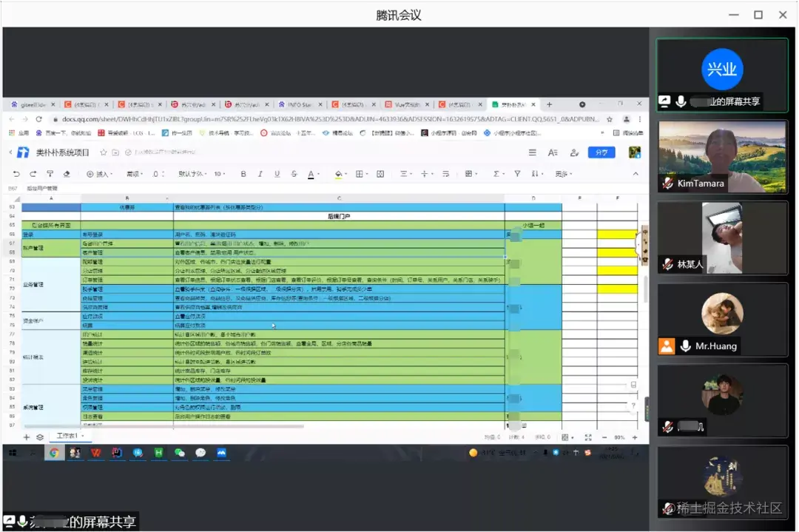The width and height of the screenshot is (799, 532).
Task: Open WPS from the shared taskbar
Action: pyautogui.click(x=95, y=453)
